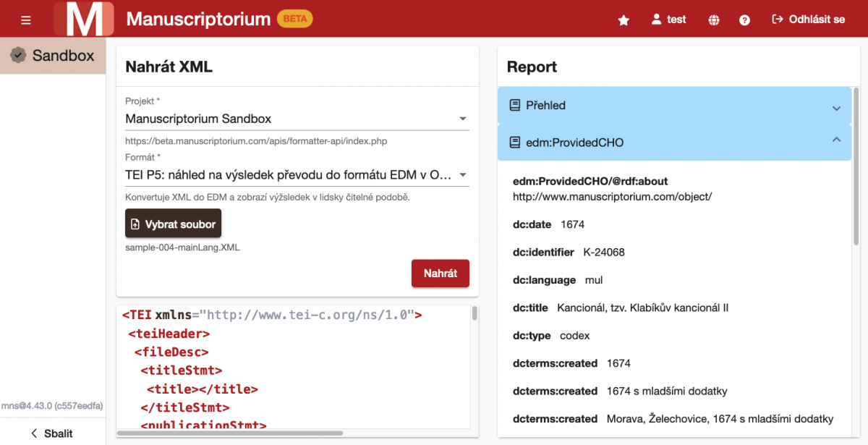The height and width of the screenshot is (445, 868).
Task: Click the Sandbox badge check icon
Action: click(18, 56)
